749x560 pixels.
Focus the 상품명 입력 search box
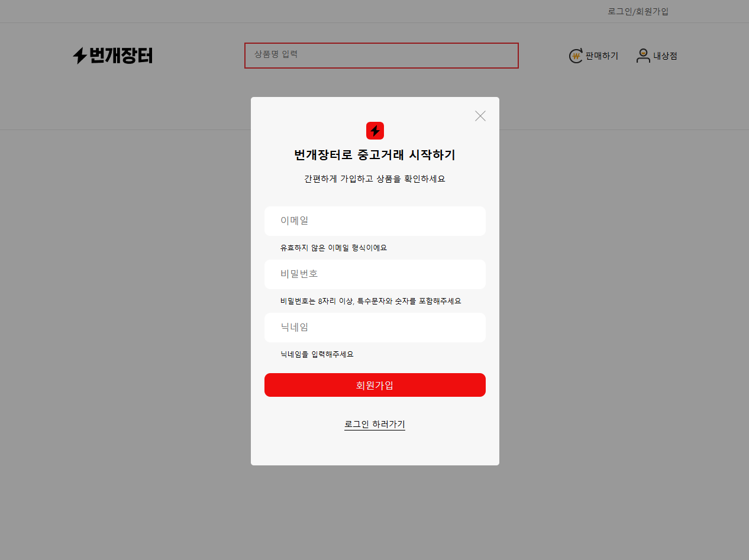(x=382, y=56)
